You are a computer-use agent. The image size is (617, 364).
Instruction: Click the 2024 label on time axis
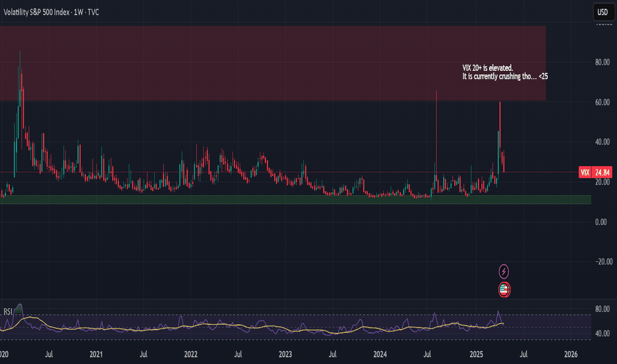pos(380,354)
